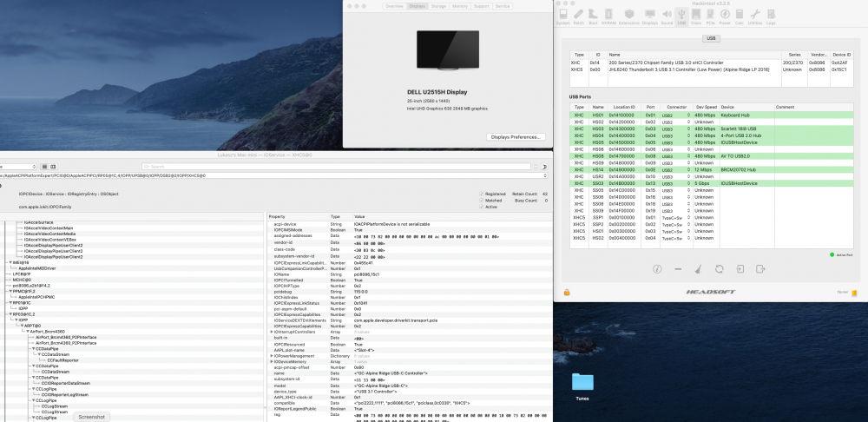Toggle the Matched checkbox

(482, 201)
